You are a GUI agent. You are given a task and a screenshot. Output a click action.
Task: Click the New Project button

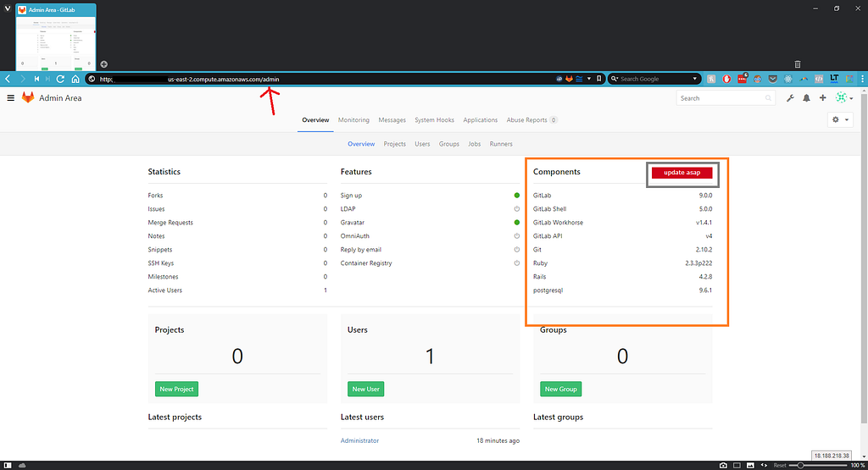pyautogui.click(x=176, y=390)
